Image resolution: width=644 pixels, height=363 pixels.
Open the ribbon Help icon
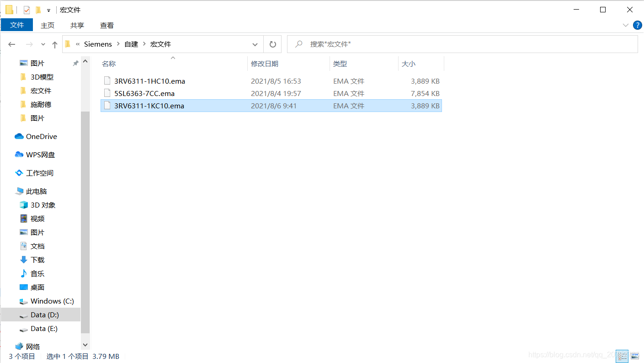pos(637,25)
